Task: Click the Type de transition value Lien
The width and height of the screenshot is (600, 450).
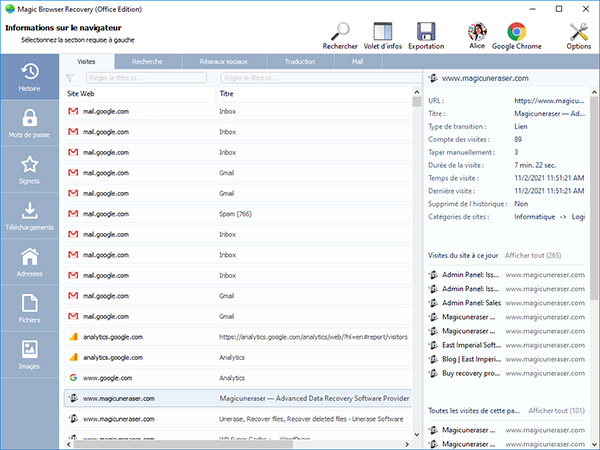Action: (521, 126)
